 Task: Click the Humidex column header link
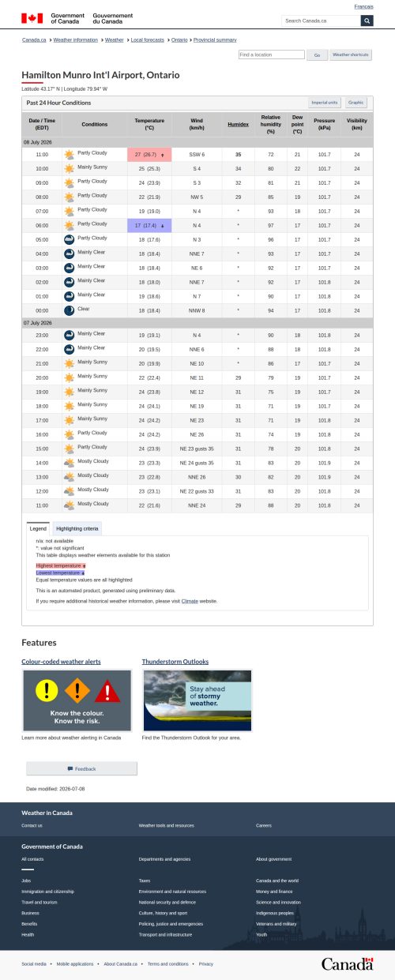pyautogui.click(x=238, y=124)
